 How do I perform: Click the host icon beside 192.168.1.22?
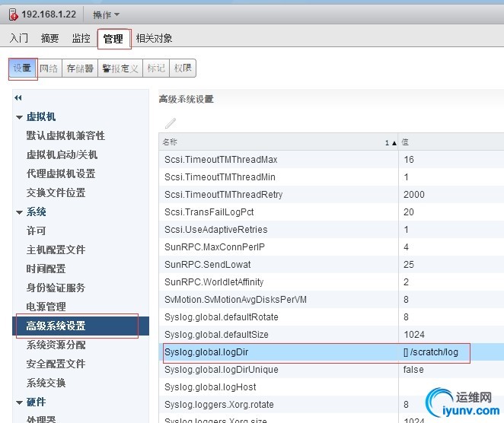13,14
